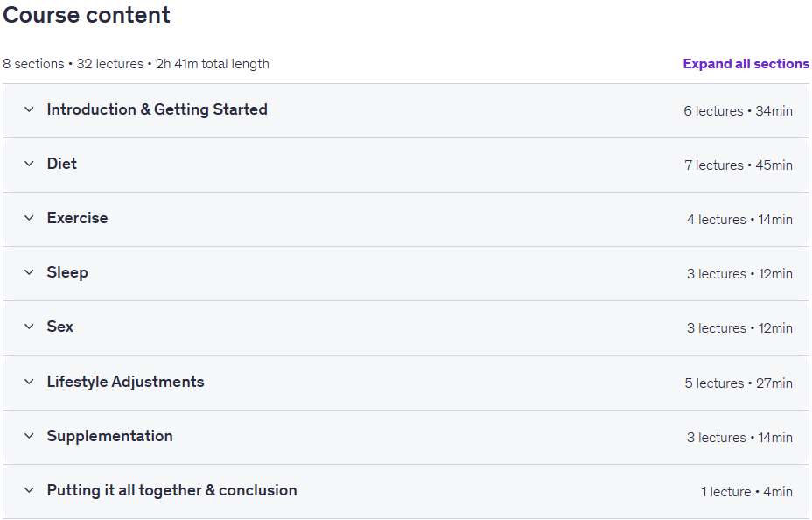Image resolution: width=812 pixels, height=520 pixels.
Task: Click chevron next to Lifestyle Adjustments
Action: 29,382
